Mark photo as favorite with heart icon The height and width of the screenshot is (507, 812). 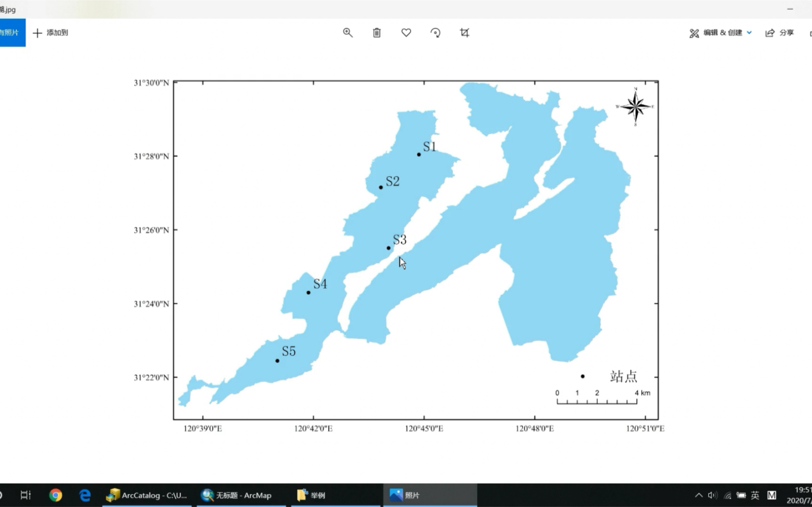[406, 33]
